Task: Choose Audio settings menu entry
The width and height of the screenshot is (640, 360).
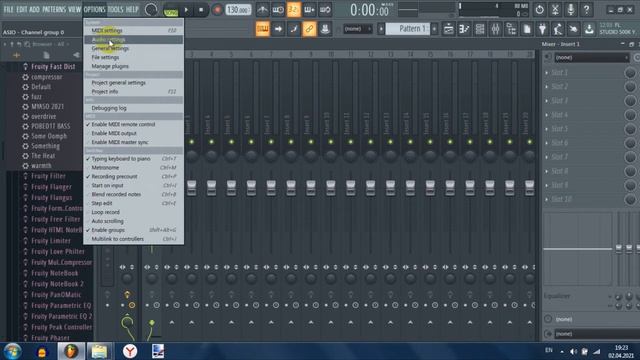Action: (133, 40)
